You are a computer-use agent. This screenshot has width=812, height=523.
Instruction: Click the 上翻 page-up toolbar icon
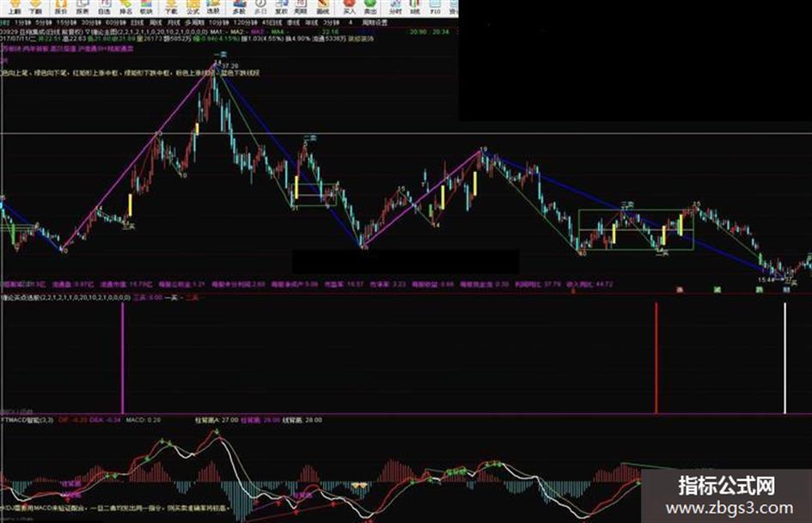[14, 7]
